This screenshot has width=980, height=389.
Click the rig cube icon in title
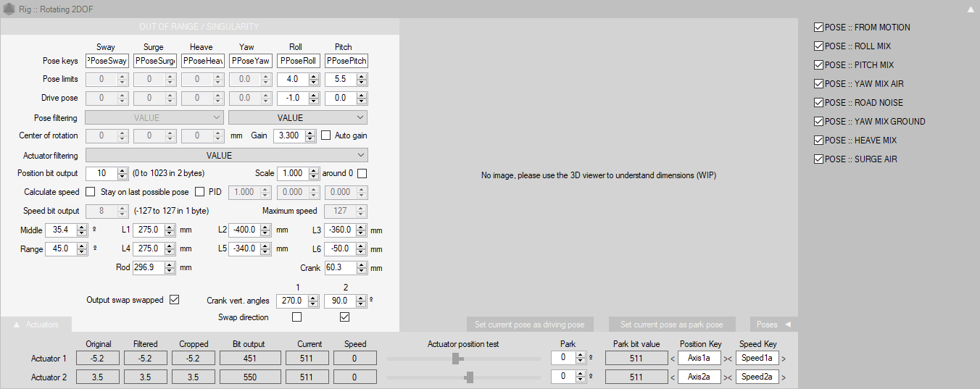tap(9, 9)
